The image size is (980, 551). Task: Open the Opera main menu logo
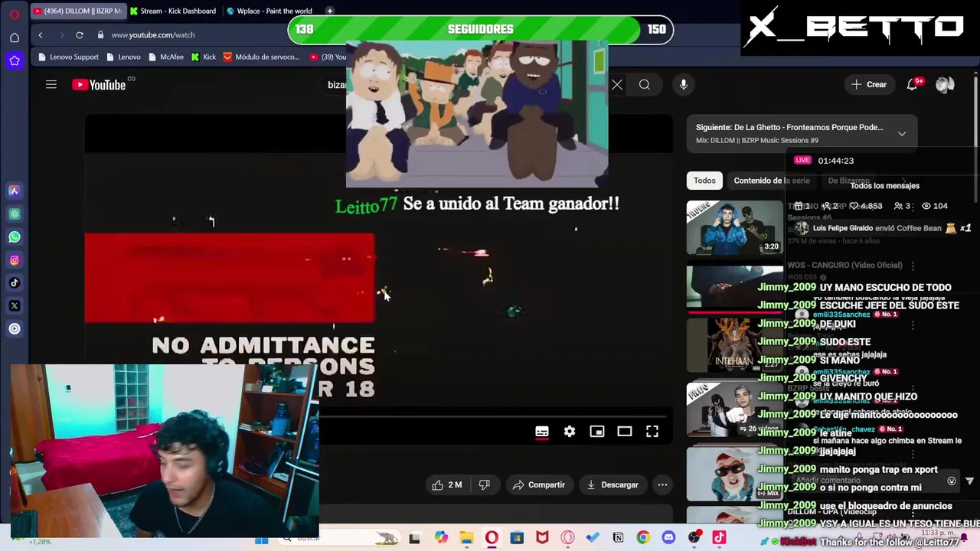pyautogui.click(x=15, y=14)
